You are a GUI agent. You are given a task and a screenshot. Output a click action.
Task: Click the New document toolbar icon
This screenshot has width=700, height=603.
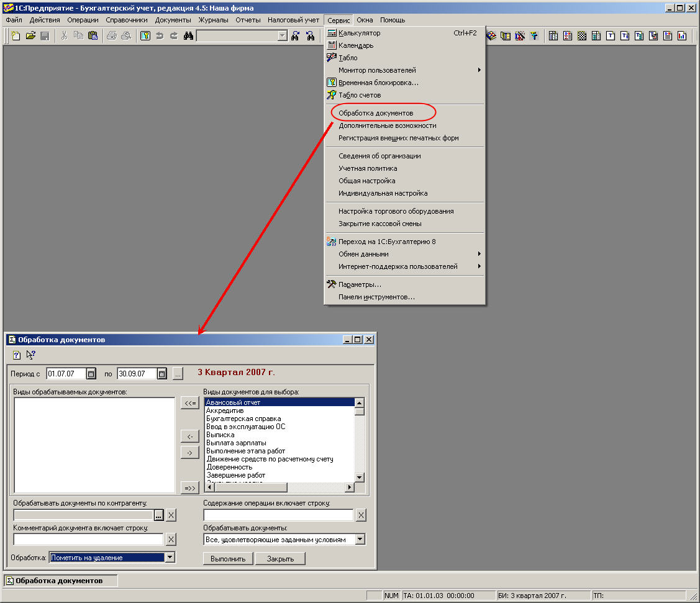coord(16,36)
